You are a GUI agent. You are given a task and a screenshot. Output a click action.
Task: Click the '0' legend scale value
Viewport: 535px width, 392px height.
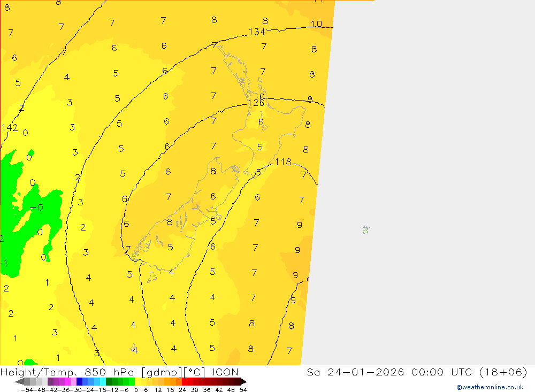click(x=136, y=390)
